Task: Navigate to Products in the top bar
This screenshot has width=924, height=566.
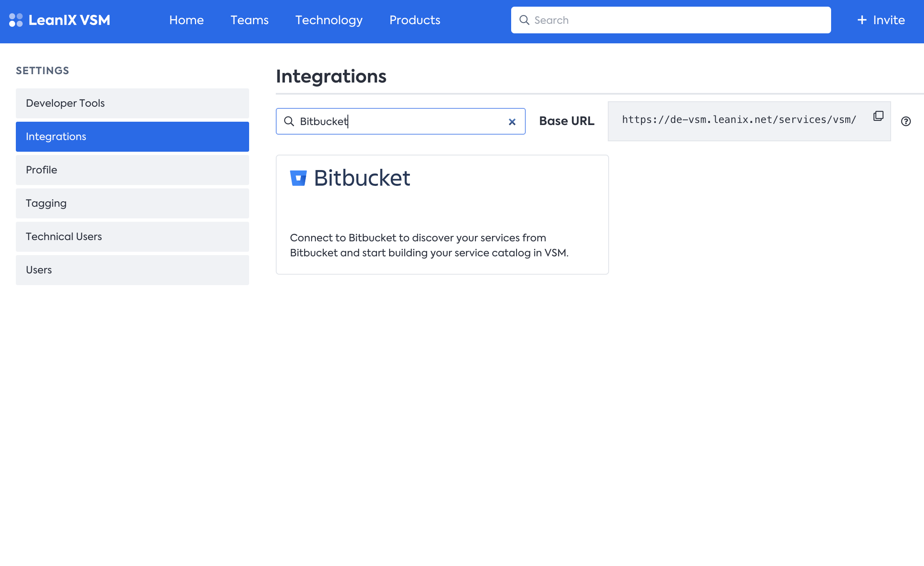Action: tap(415, 20)
